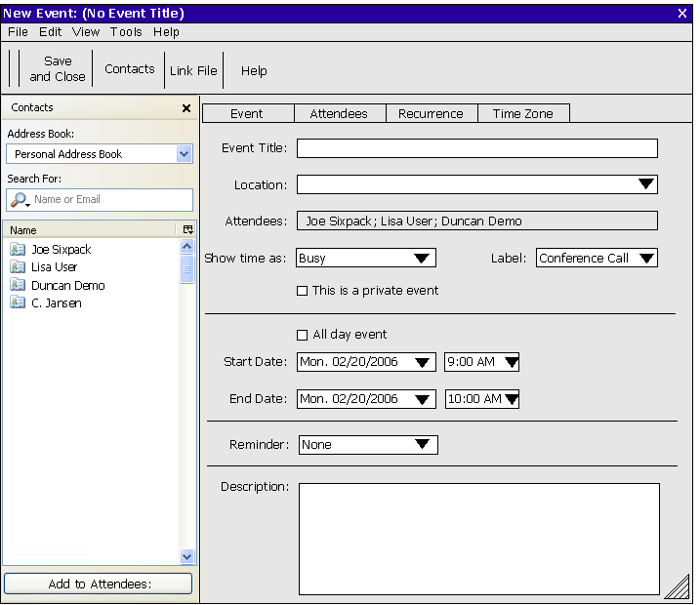This screenshot has height=605, width=700.
Task: Open the Label Conference Call dropdown
Action: [645, 259]
